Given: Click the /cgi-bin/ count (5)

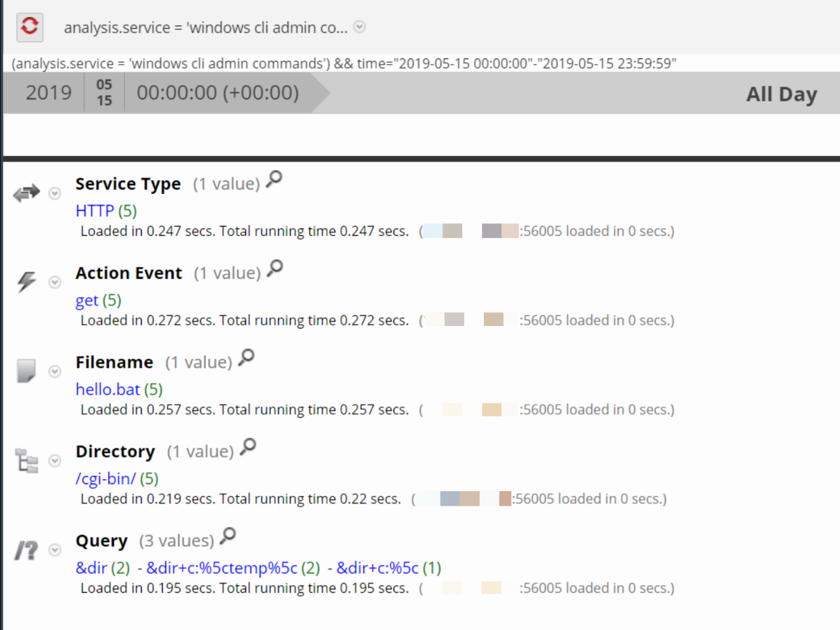Looking at the screenshot, I should (x=149, y=478).
